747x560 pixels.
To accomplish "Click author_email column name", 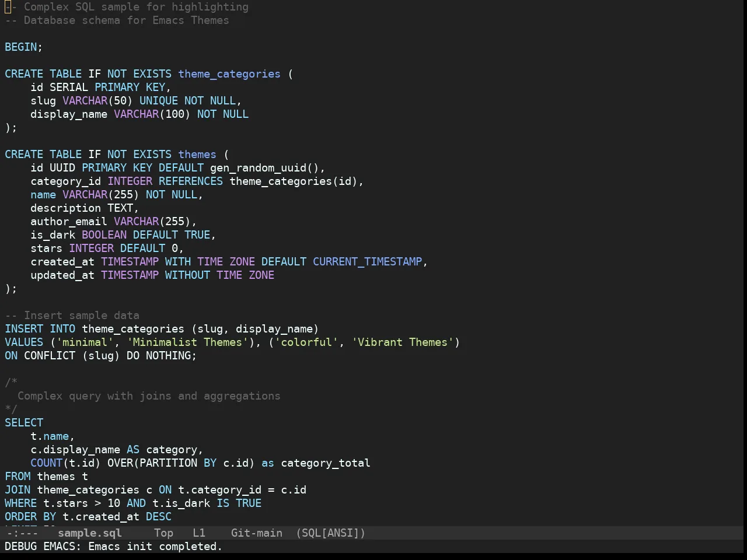I will point(69,222).
